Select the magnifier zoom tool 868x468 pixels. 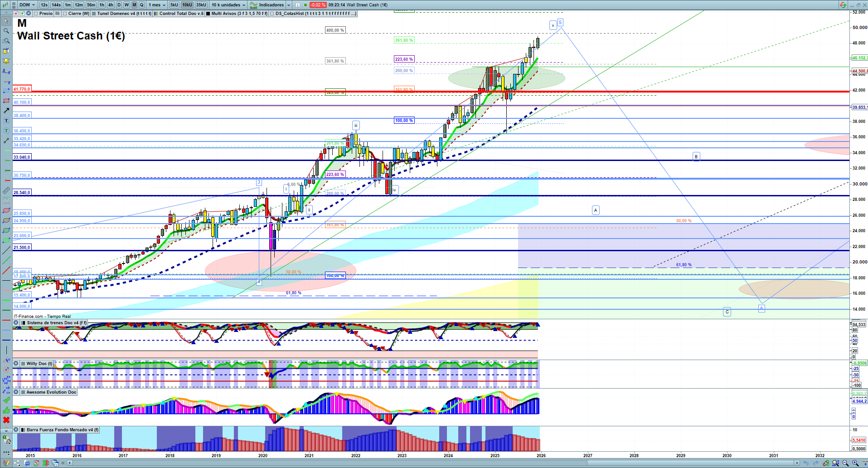point(6,31)
